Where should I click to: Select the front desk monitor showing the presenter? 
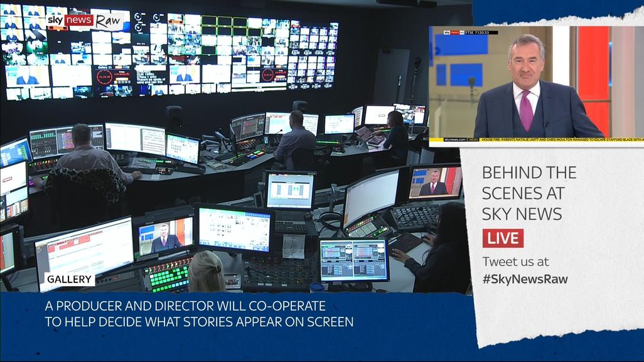click(166, 235)
